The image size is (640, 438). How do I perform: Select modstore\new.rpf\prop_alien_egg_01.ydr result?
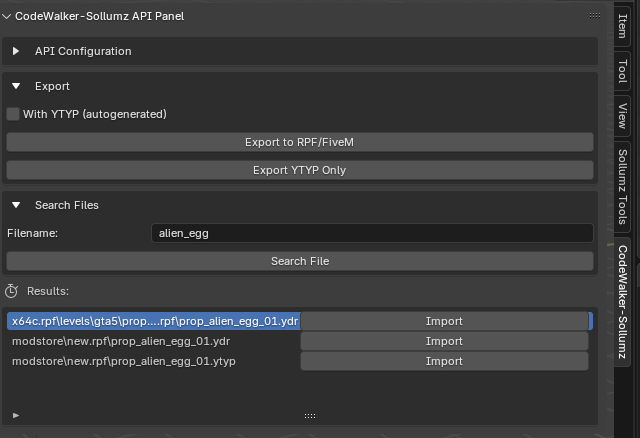tap(153, 341)
